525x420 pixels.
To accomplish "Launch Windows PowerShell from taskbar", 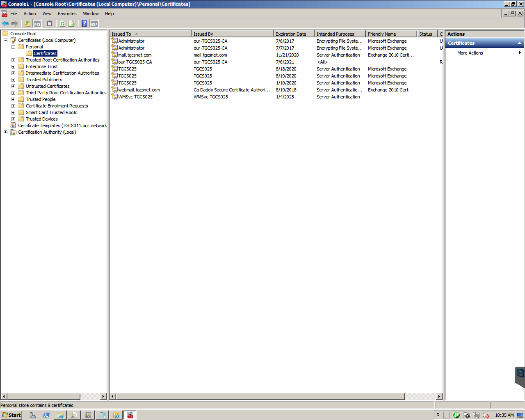I will 46,415.
